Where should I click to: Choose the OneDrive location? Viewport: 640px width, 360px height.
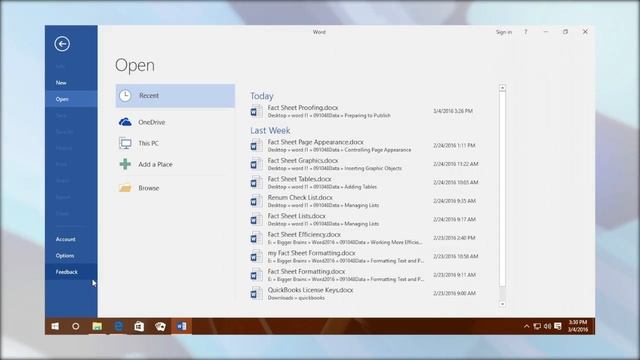tap(175, 122)
